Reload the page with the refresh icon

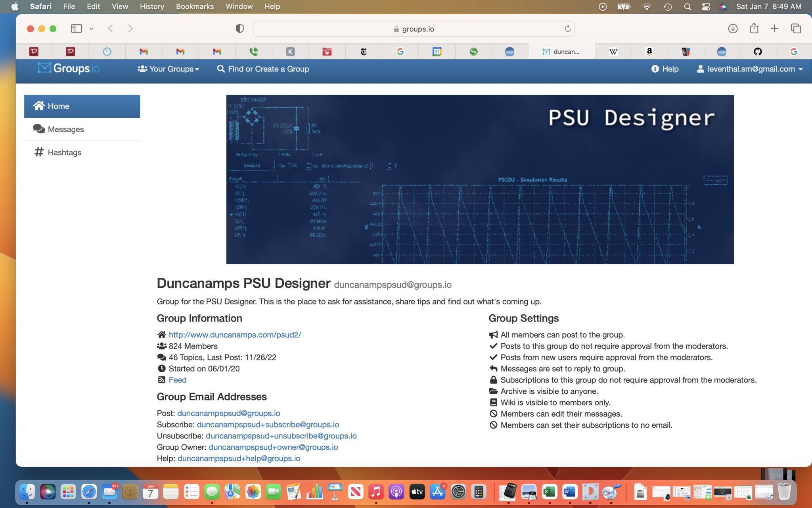pos(567,29)
